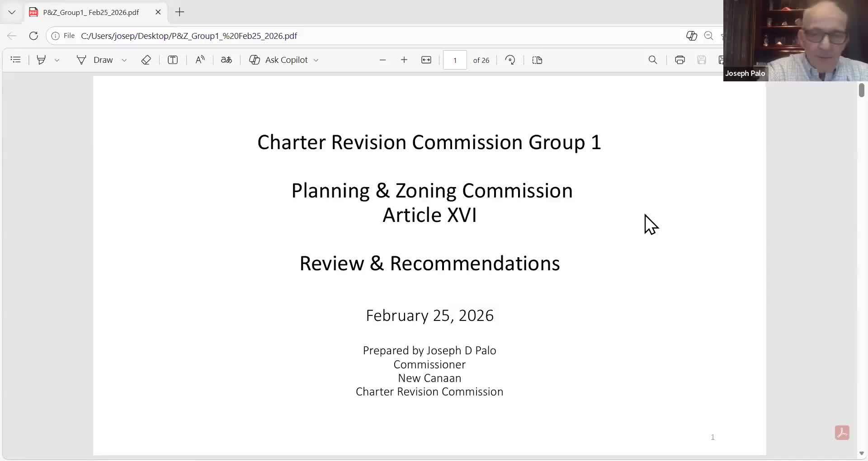868x461 pixels.
Task: Edit the page number input field
Action: click(x=454, y=60)
